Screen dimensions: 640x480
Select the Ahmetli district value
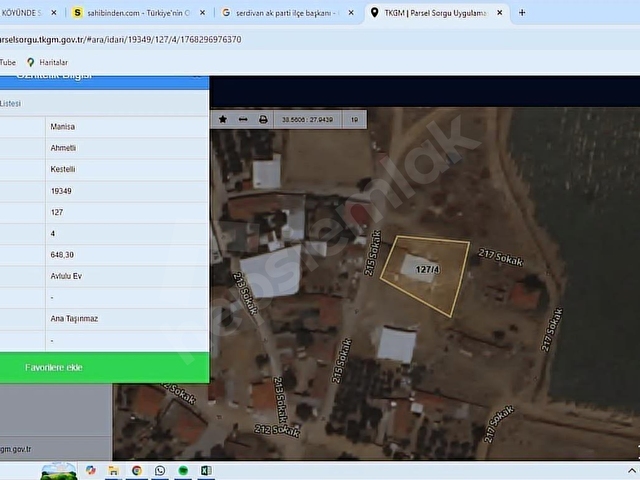click(x=63, y=148)
